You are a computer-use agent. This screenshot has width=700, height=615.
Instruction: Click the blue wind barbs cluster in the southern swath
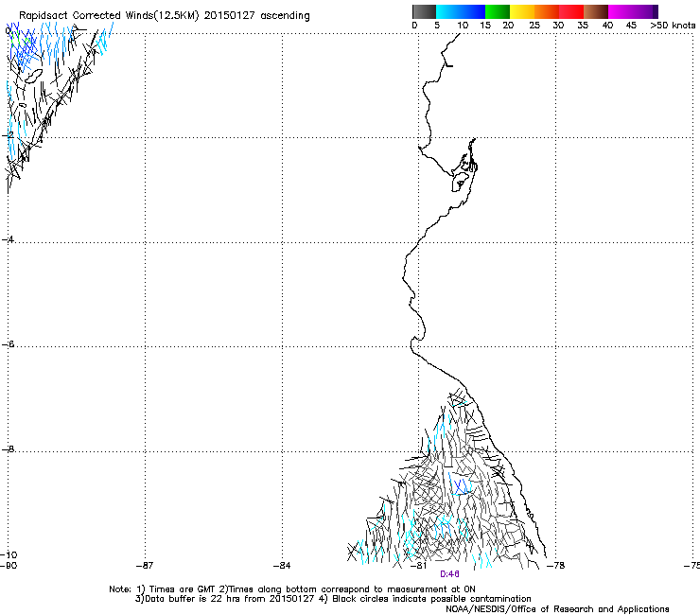462,485
